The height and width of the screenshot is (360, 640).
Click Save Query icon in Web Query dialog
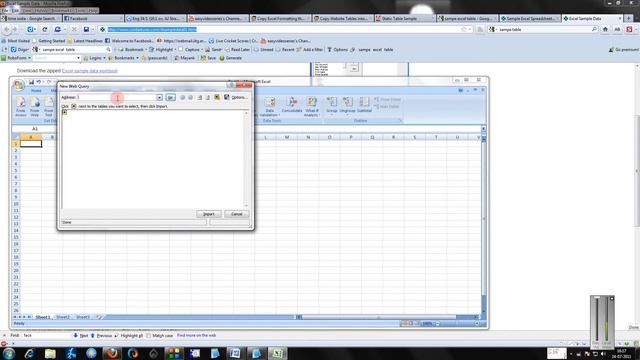[x=227, y=97]
